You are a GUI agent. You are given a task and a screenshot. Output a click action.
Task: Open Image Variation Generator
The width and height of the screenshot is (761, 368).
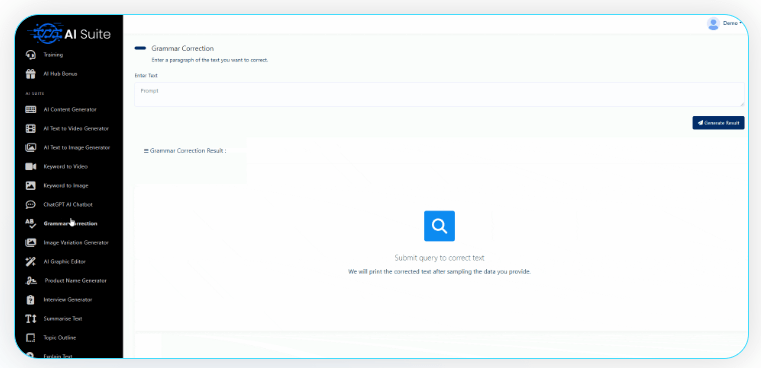click(76, 243)
